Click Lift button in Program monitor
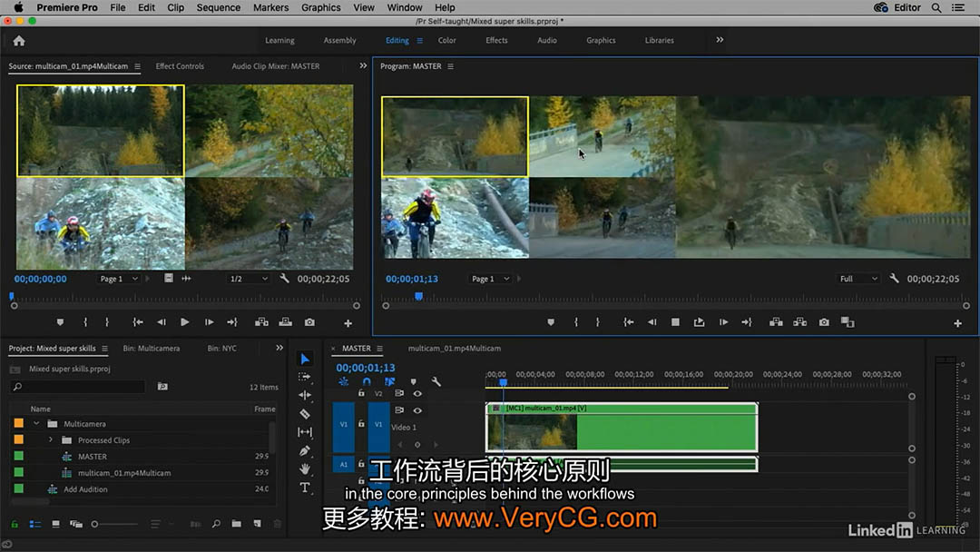This screenshot has width=980, height=552. tap(776, 322)
